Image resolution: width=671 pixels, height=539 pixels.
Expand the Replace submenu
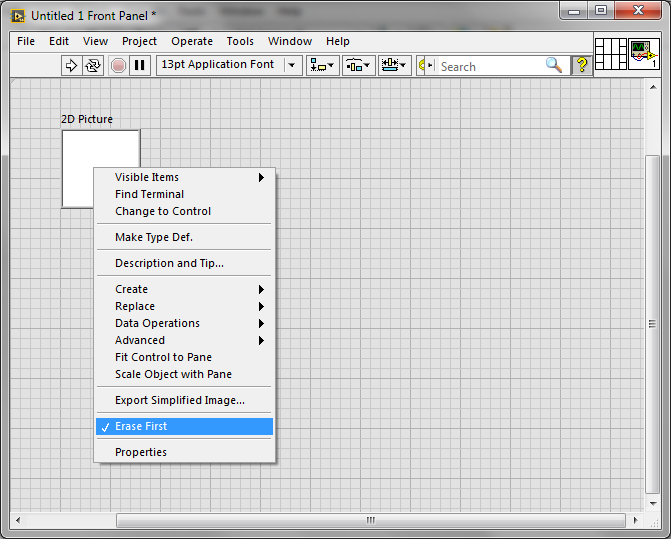[184, 306]
